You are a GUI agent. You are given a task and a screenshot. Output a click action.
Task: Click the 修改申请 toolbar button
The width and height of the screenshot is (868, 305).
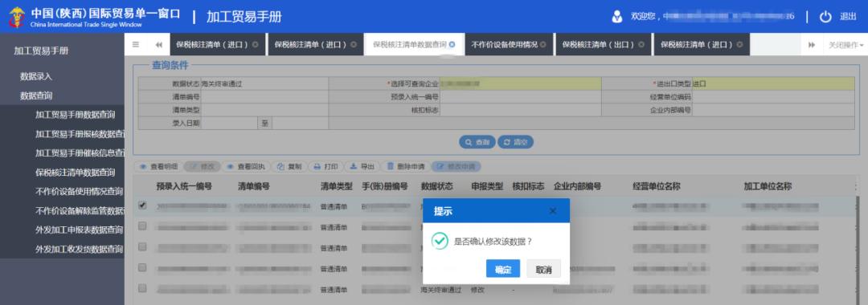(457, 166)
